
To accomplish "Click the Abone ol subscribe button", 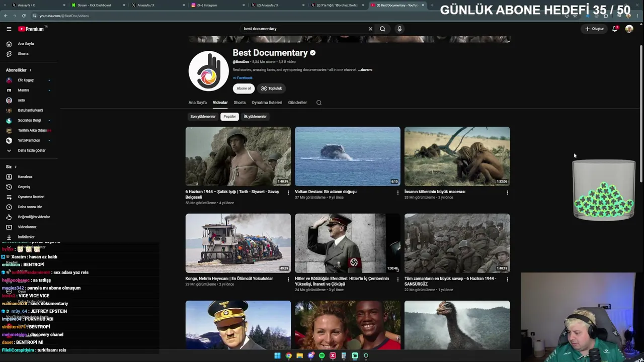I will [x=244, y=88].
